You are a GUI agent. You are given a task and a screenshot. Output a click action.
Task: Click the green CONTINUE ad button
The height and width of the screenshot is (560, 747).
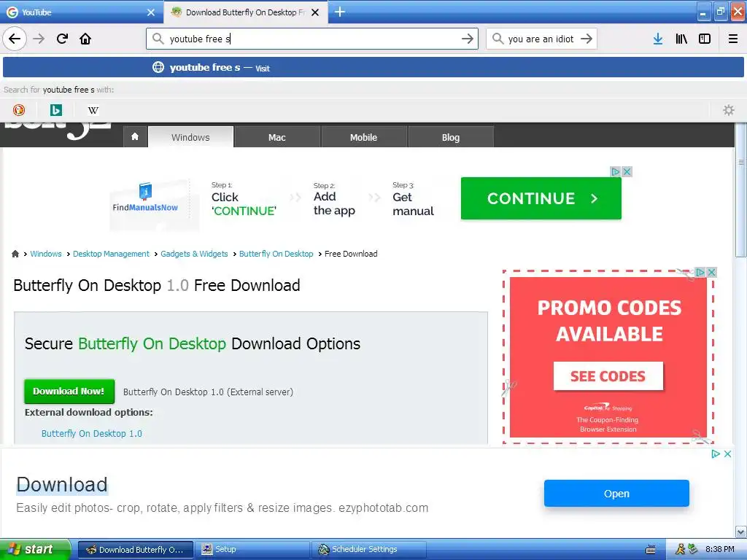541,198
